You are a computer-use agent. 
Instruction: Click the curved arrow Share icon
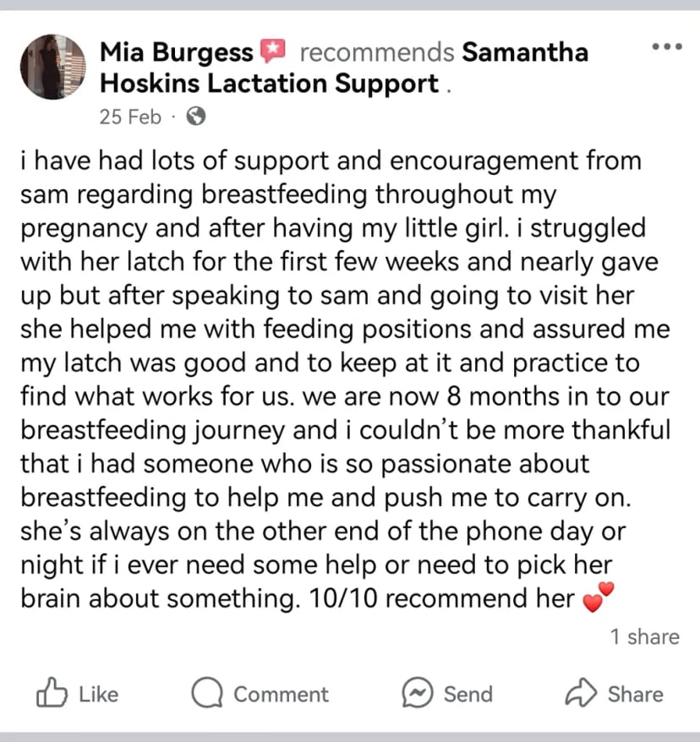click(x=581, y=693)
